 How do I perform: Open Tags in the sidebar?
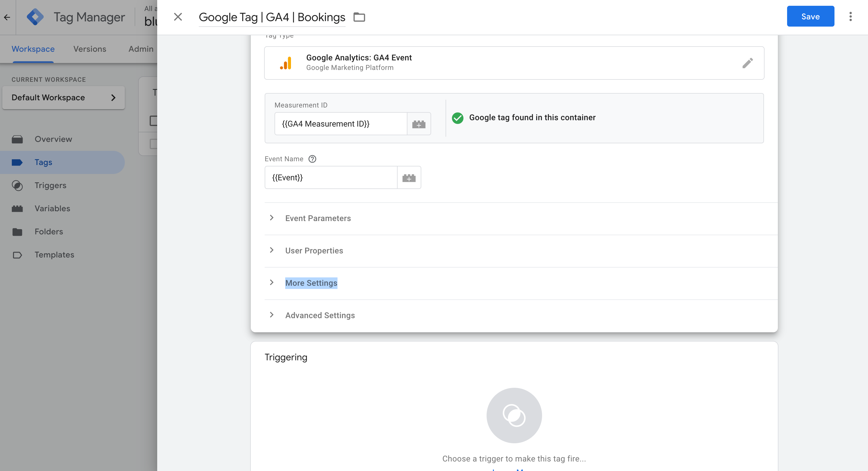62,162
